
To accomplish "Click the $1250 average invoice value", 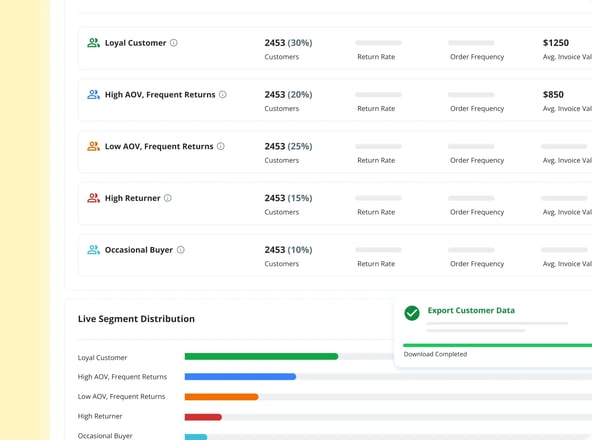I will coord(556,43).
